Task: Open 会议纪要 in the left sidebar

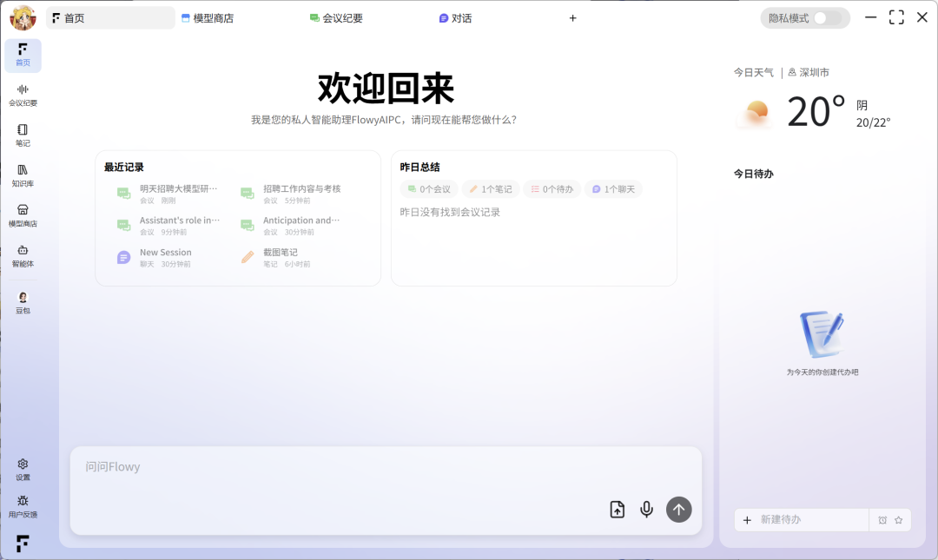Action: pyautogui.click(x=23, y=95)
